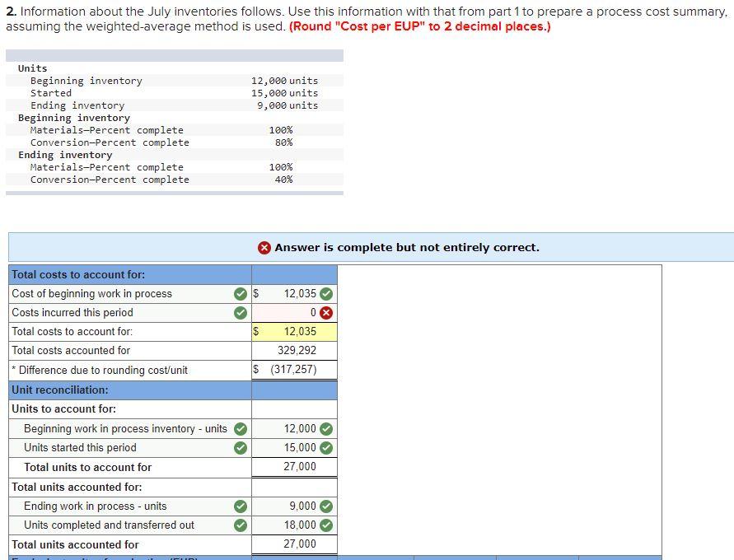Click green check beside the 12,035 beginning cost value
Screen dimensions: 734x560
(x=326, y=294)
